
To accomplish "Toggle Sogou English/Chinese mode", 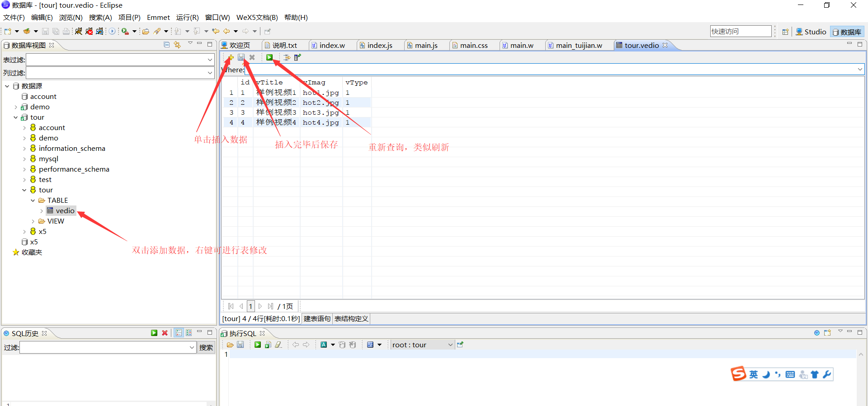I will pyautogui.click(x=754, y=374).
